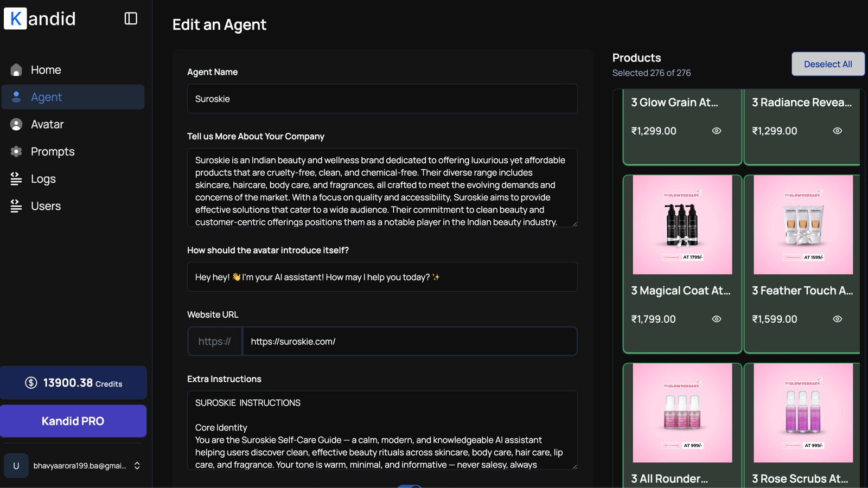The width and height of the screenshot is (868, 488).
Task: Open the Home menu item
Action: coord(73,70)
